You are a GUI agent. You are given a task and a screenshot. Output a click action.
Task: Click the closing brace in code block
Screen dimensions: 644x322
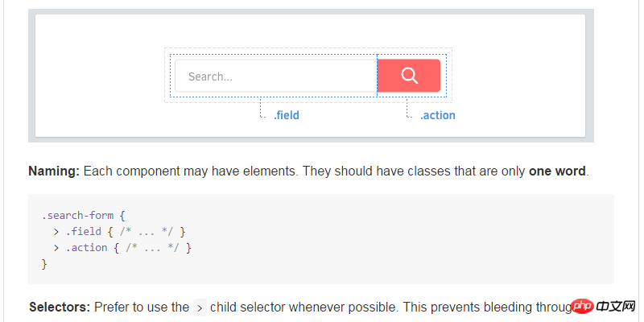[44, 264]
